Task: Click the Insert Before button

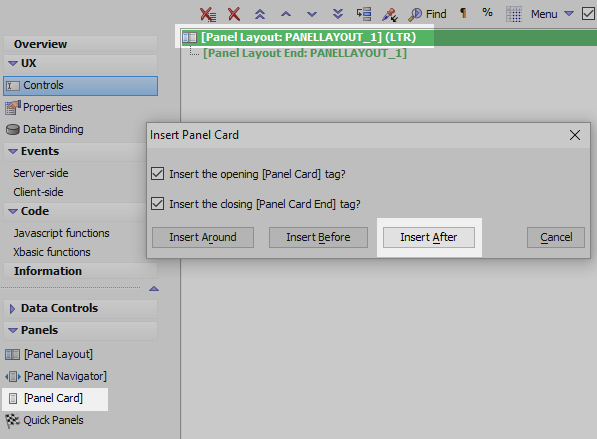Action: pos(318,237)
